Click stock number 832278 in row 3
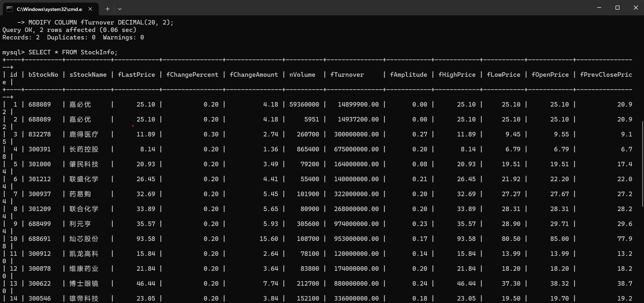 coord(39,134)
